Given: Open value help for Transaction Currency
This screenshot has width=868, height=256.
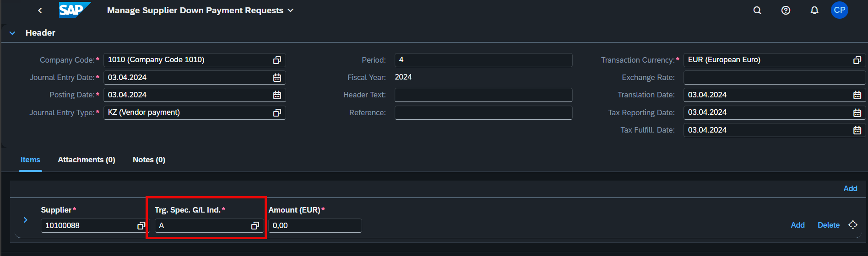Looking at the screenshot, I should tap(857, 60).
